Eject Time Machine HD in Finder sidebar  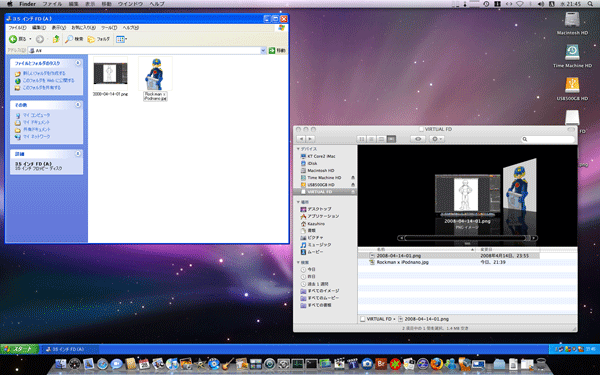353,178
